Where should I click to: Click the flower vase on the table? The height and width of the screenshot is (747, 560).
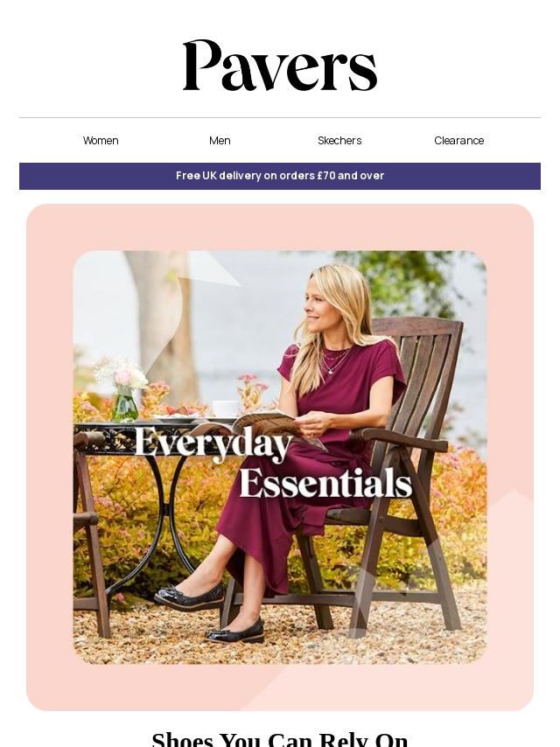(125, 403)
